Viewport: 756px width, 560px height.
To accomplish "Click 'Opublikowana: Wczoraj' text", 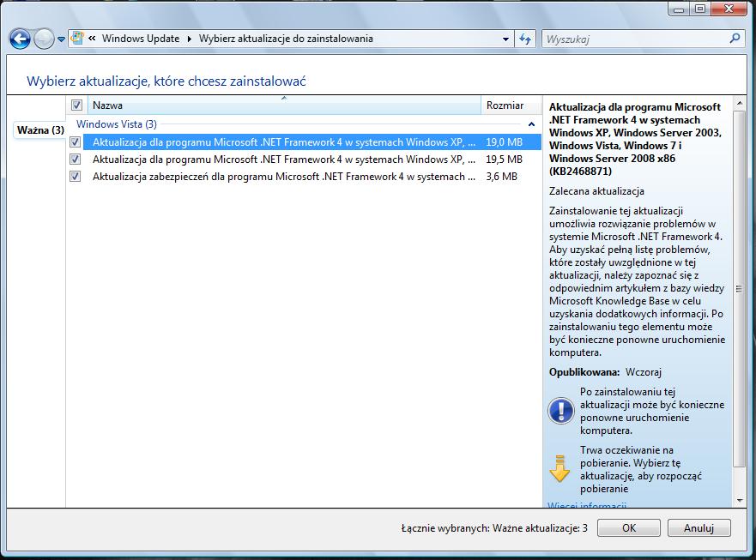I will coord(605,372).
